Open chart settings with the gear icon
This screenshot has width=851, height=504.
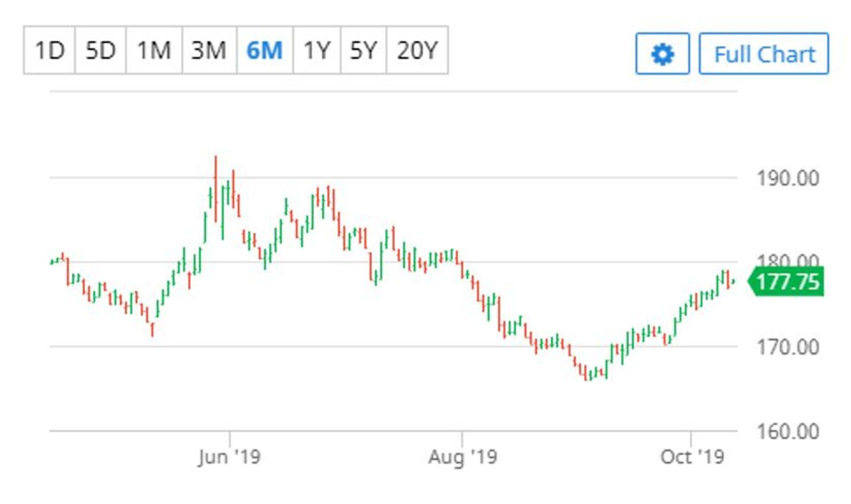click(662, 54)
